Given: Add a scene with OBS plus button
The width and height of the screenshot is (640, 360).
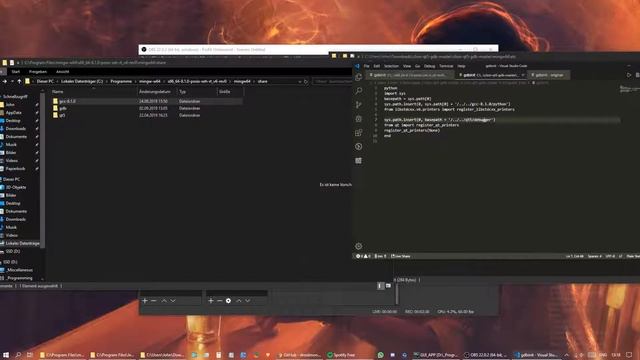Looking at the screenshot, I should click(x=144, y=301).
